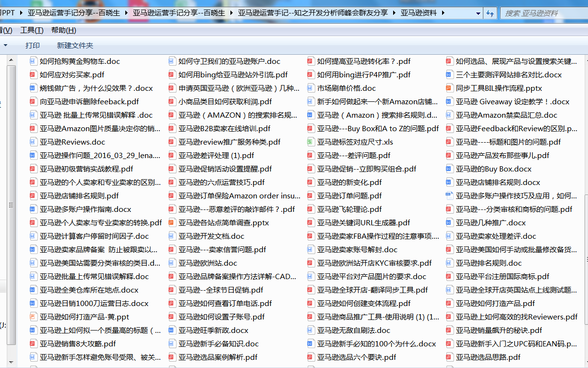Click the icon of 亚马逊无敌自刷法.doc
Image resolution: width=588 pixels, height=368 pixels.
(x=311, y=330)
